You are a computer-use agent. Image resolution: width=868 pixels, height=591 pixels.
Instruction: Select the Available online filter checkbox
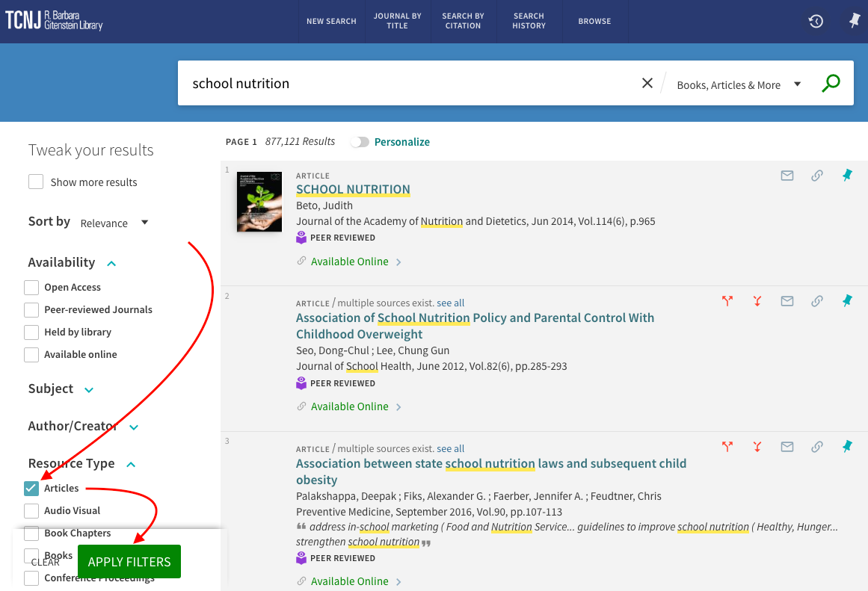pyautogui.click(x=31, y=355)
